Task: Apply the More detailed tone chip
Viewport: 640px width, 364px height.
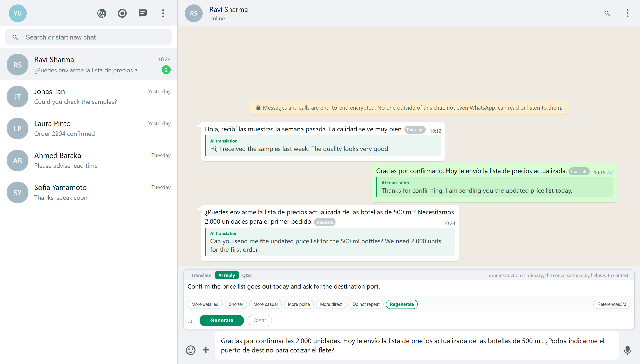Action: click(x=205, y=304)
